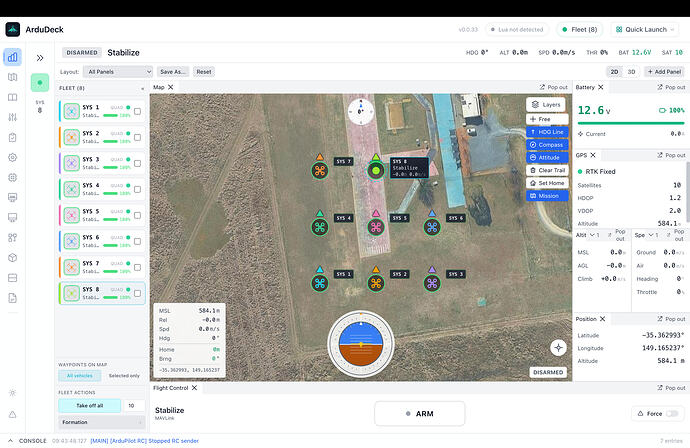Open the map Layers menu
The image size is (690, 448).
(546, 105)
